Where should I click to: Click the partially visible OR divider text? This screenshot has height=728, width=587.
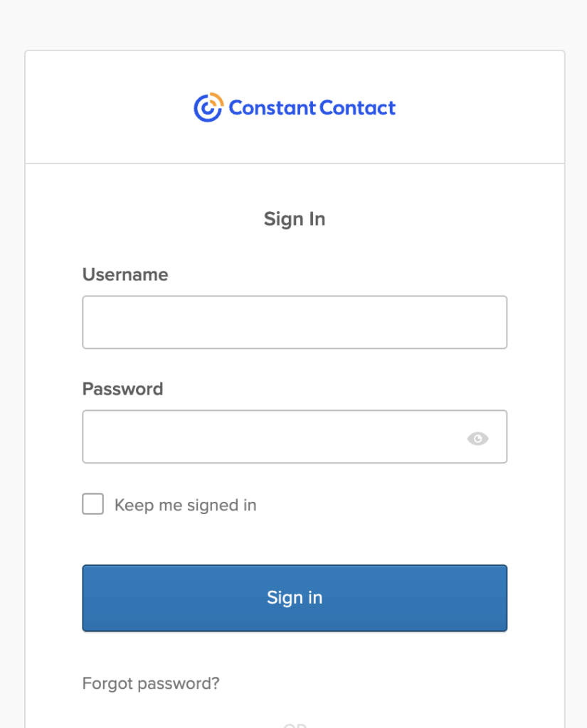pos(295,724)
